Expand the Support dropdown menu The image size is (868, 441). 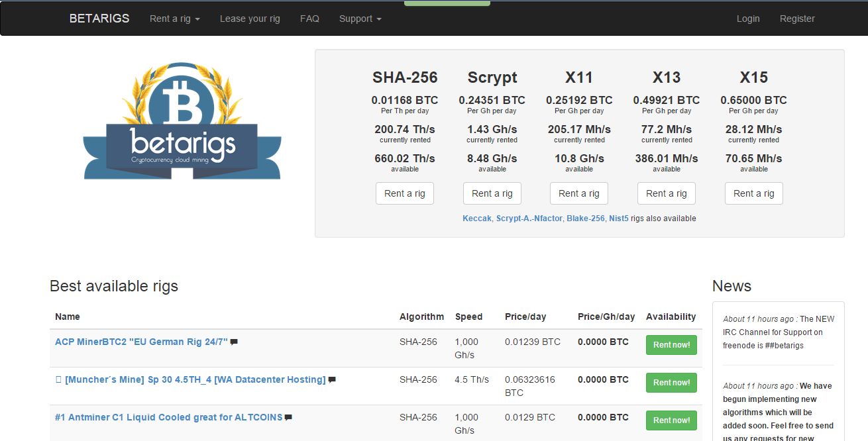click(360, 19)
